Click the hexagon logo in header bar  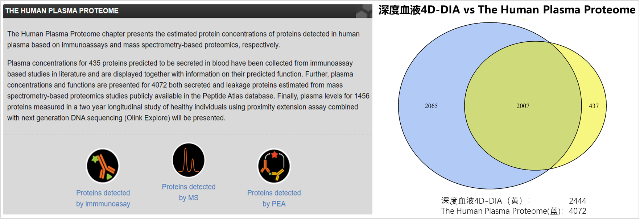[x=363, y=12]
